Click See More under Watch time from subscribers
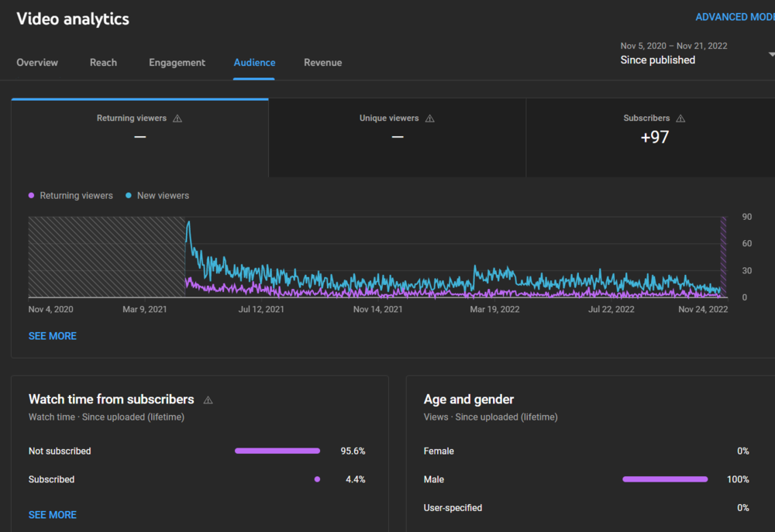Viewport: 775px width, 532px height. (53, 515)
